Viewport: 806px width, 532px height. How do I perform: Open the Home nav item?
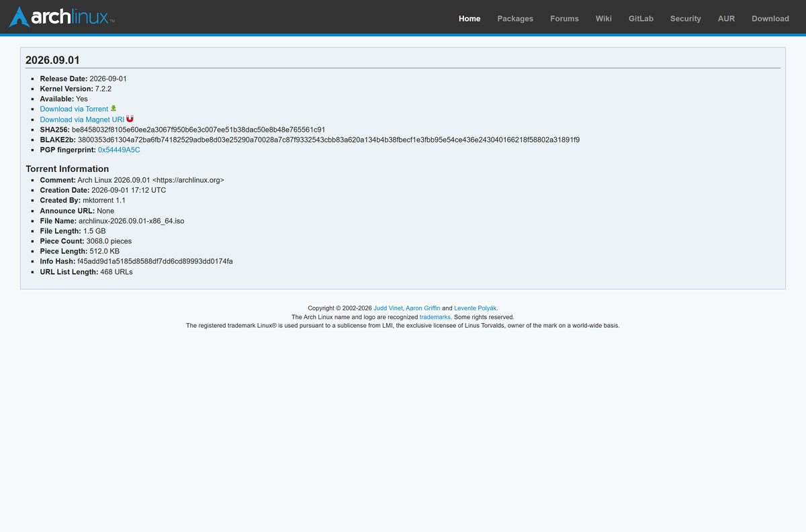469,18
